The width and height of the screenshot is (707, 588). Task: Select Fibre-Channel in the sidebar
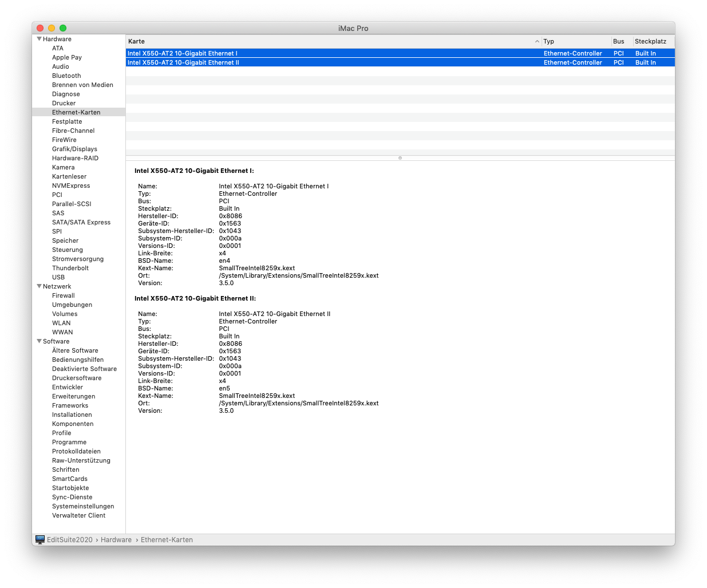point(73,131)
